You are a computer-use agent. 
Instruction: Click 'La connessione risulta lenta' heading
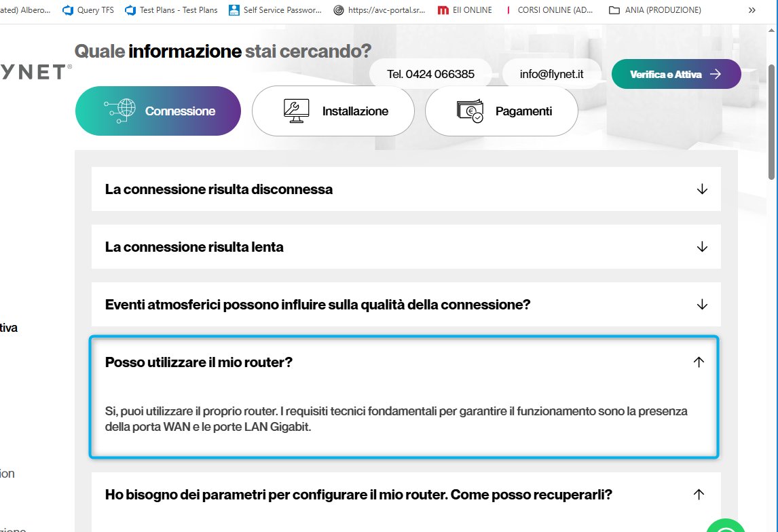tap(194, 247)
